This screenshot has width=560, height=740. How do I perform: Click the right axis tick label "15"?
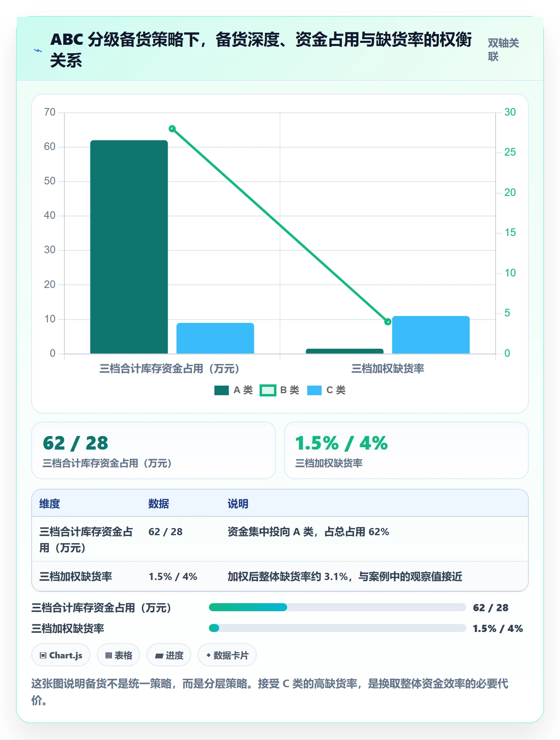pos(510,232)
